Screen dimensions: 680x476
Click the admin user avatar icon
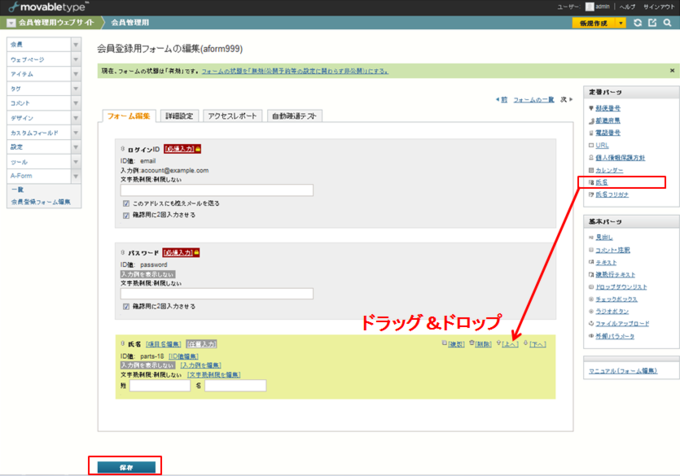tap(590, 7)
